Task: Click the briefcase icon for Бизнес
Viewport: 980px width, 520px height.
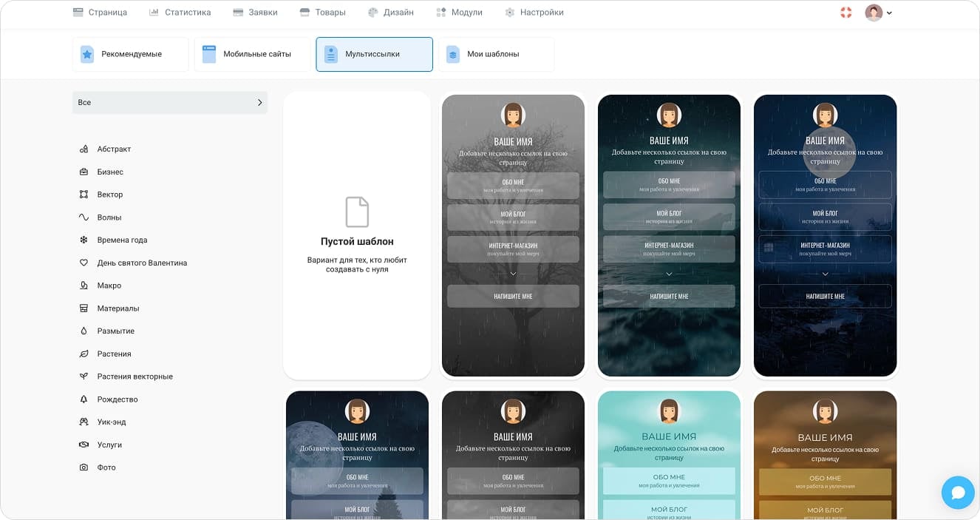Action: point(84,172)
